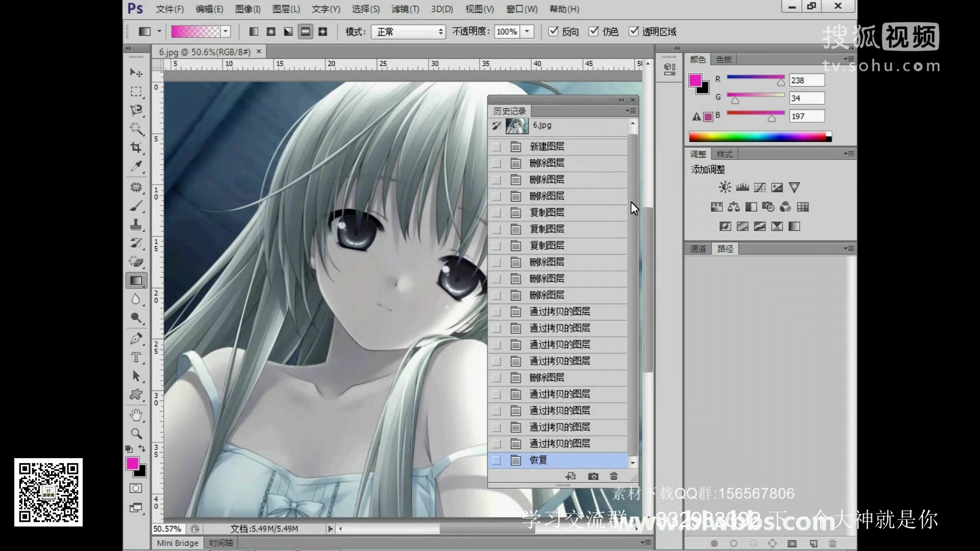Select the Zoom tool

136,434
